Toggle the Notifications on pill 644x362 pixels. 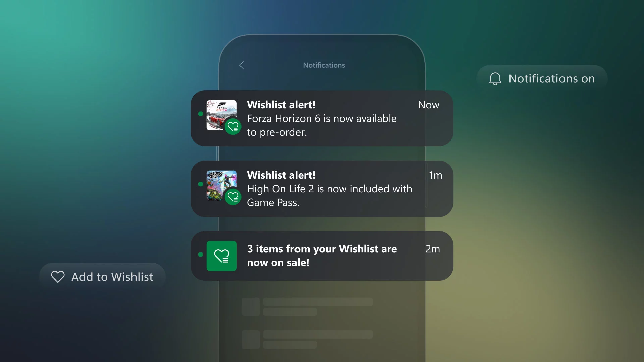click(542, 79)
